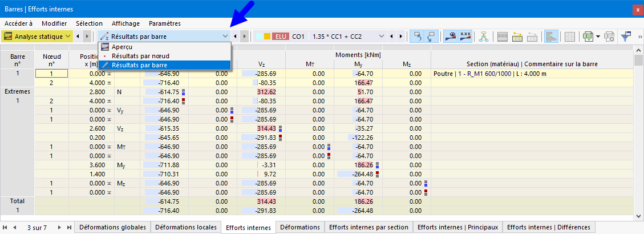This screenshot has width=644, height=234.
Task: Go to previous tab arrow before 3 sur 7
Action: point(14,227)
